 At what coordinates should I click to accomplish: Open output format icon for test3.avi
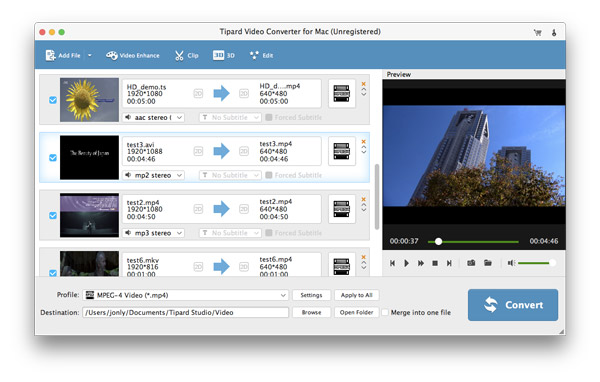coord(342,151)
